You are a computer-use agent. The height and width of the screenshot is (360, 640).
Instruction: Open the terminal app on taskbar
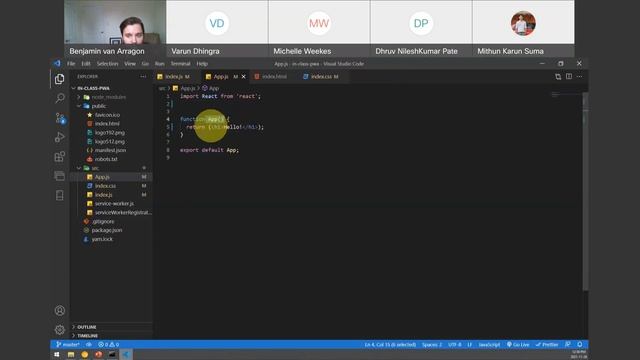[x=112, y=354]
